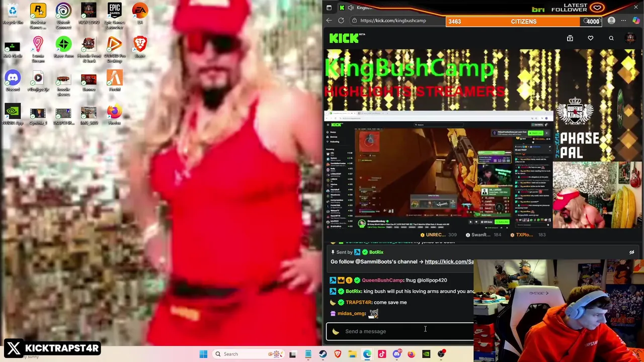The image size is (644, 362).
Task: Open the Brave browser desktop shortcut
Action: [x=140, y=48]
